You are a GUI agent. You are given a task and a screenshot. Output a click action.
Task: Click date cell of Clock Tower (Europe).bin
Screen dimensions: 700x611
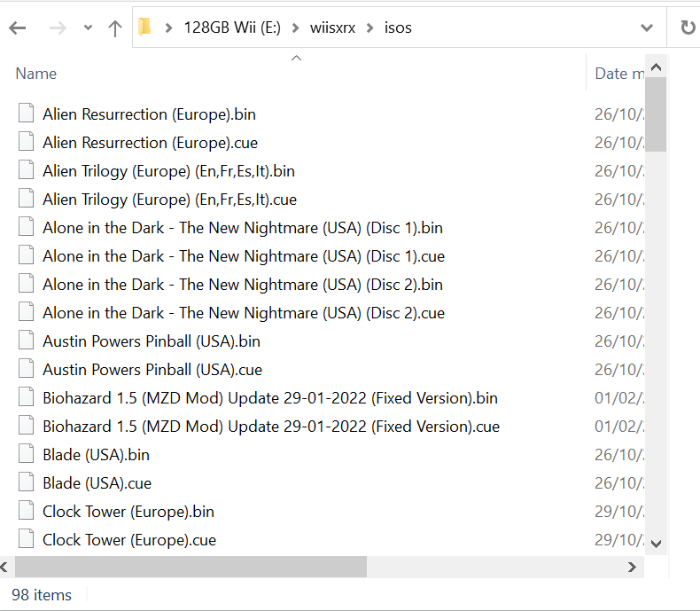pos(619,512)
